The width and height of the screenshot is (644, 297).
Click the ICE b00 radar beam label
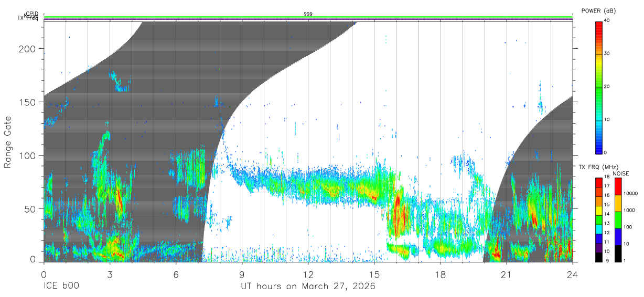(x=62, y=286)
